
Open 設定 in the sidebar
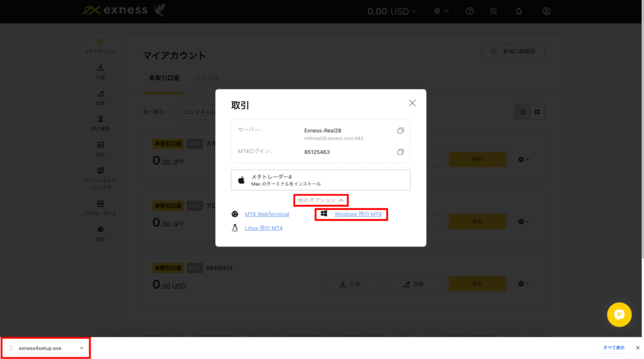[100, 234]
